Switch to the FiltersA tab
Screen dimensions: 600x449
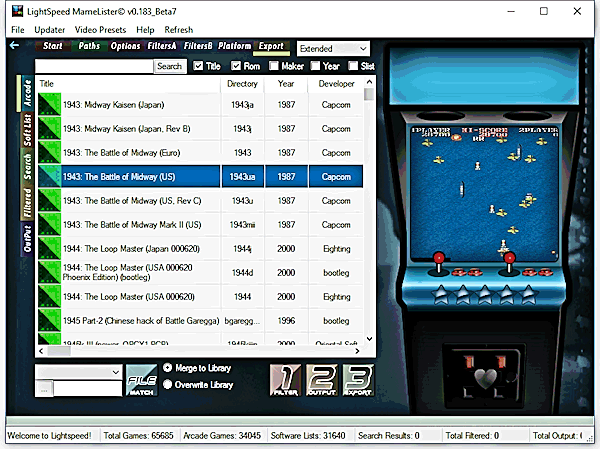pos(162,46)
